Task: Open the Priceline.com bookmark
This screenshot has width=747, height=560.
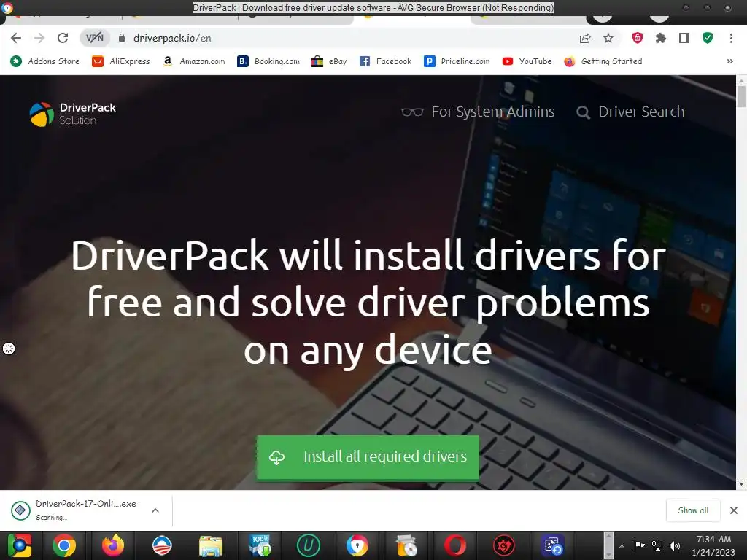Action: [x=457, y=61]
